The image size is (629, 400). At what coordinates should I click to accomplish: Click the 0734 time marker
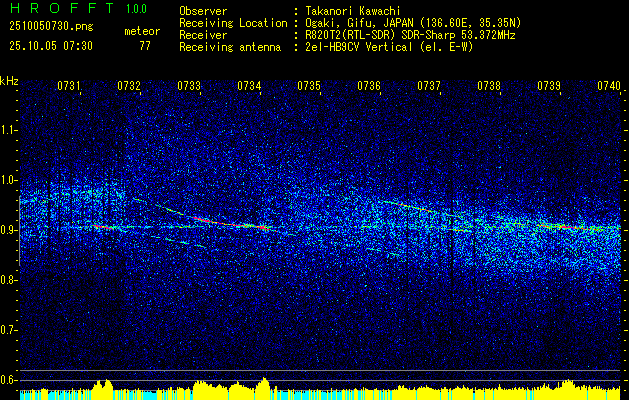249,86
